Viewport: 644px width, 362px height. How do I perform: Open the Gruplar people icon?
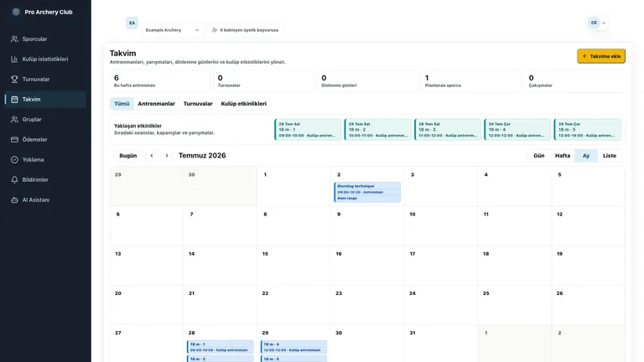tap(14, 120)
